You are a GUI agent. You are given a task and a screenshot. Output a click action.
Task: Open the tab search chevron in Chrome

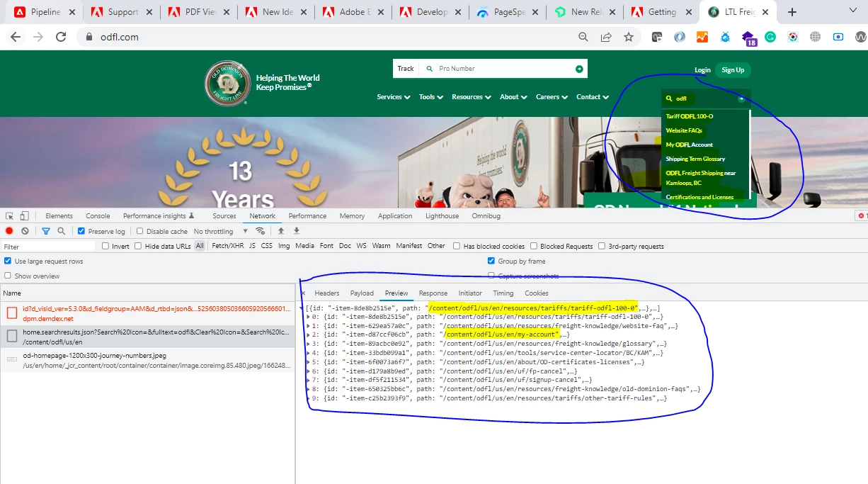point(853,12)
